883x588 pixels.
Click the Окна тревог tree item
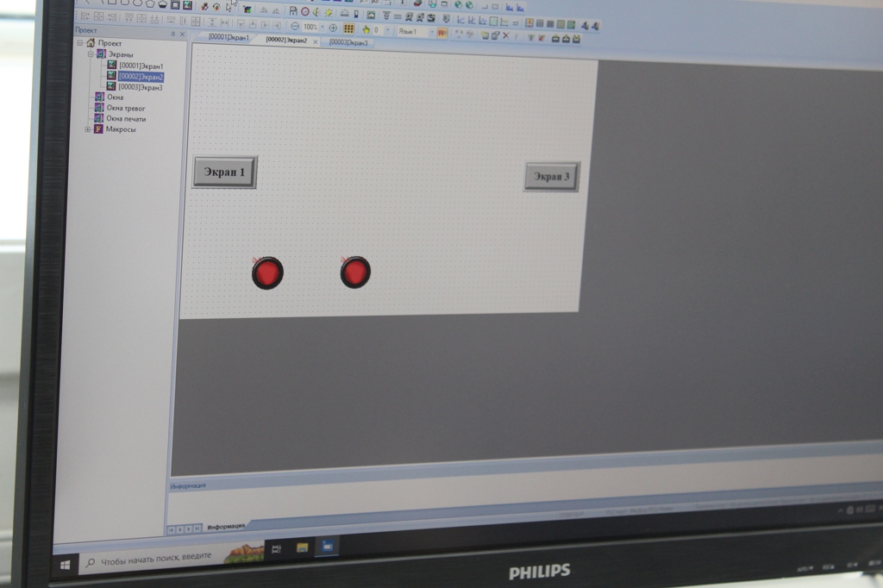point(126,108)
